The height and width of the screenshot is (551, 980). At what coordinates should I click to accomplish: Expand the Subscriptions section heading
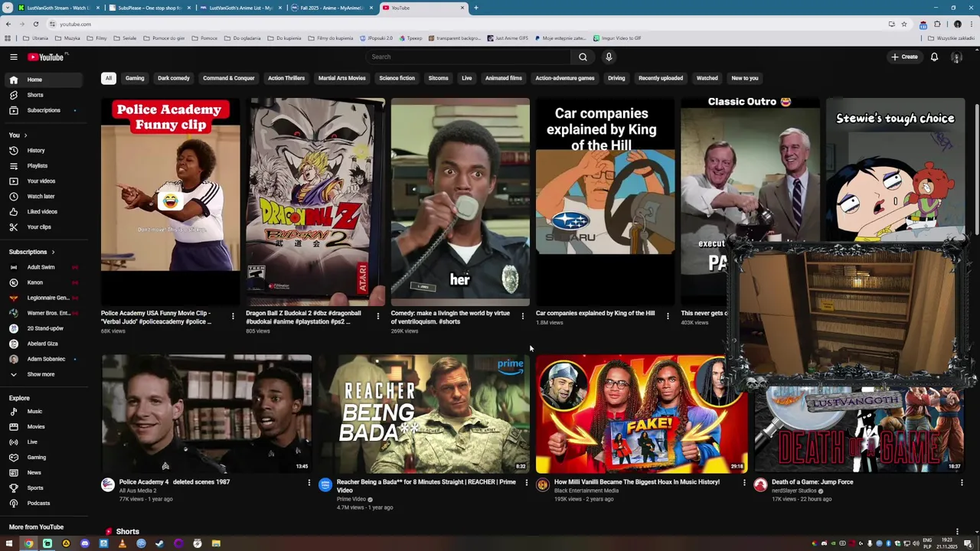click(x=32, y=252)
